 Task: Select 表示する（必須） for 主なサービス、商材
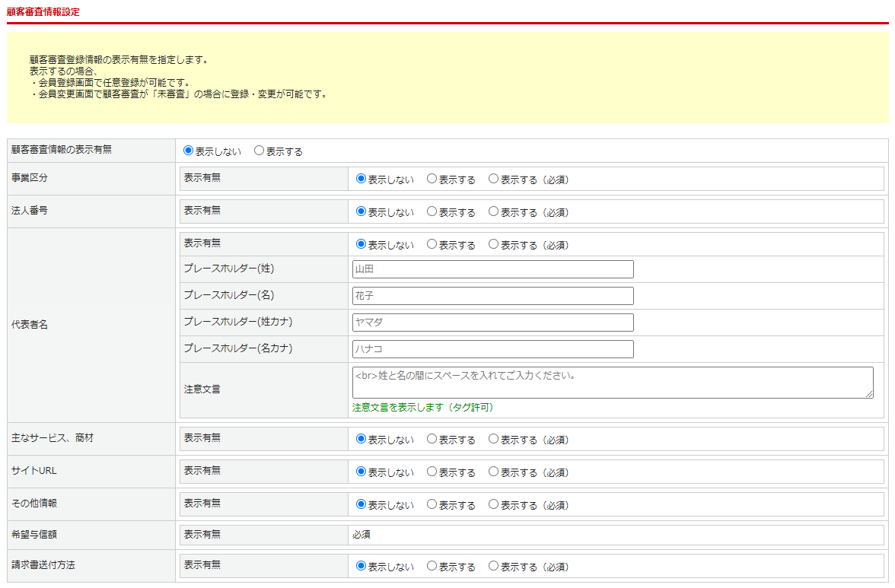(x=493, y=439)
